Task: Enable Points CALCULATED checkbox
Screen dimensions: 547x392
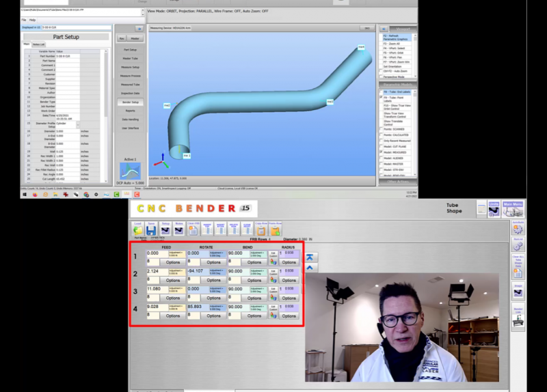Action: (x=382, y=135)
